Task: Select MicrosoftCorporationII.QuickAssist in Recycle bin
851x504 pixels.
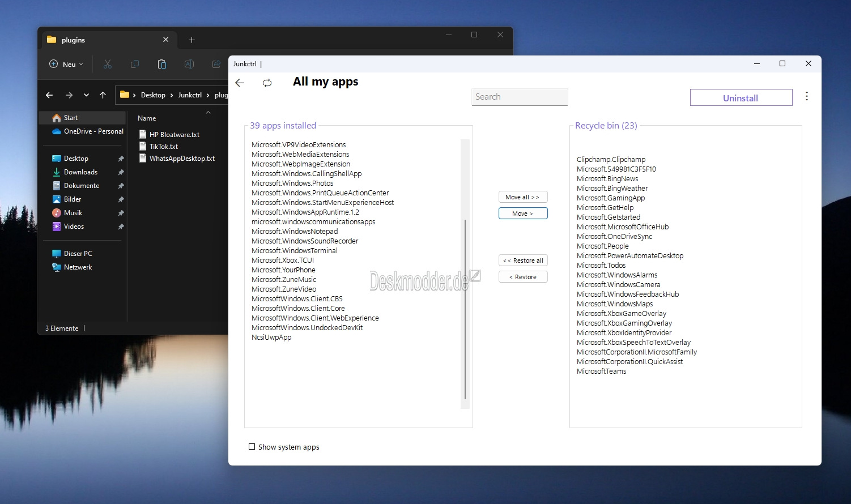Action: coord(630,362)
